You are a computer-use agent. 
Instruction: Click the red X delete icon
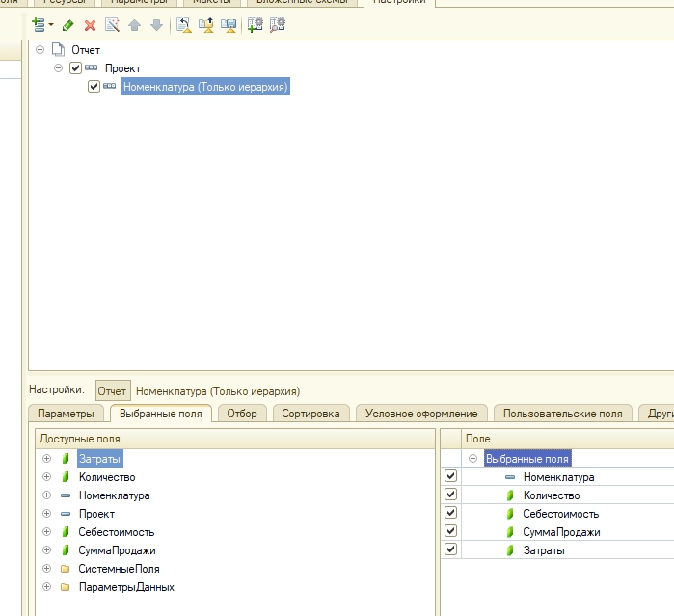[x=90, y=25]
